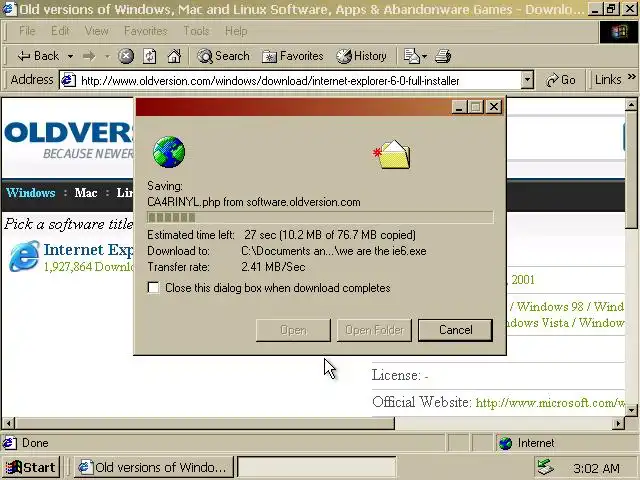Open the Tools menu
This screenshot has height=480, width=640.
click(x=196, y=31)
